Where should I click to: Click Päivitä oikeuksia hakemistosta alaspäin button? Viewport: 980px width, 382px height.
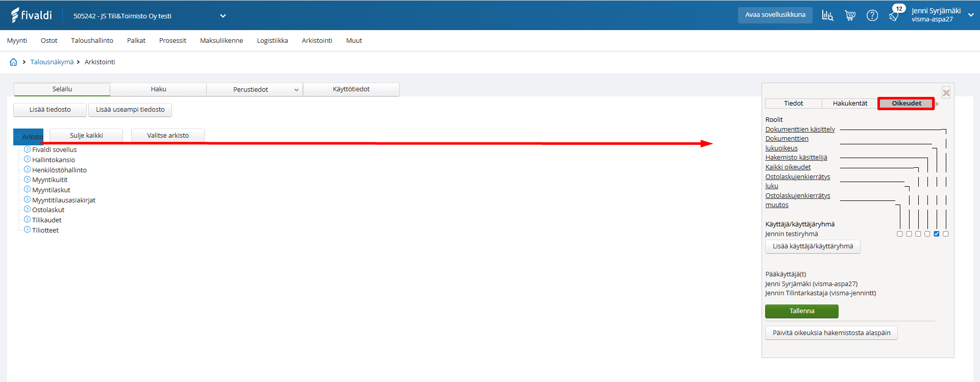pyautogui.click(x=831, y=333)
